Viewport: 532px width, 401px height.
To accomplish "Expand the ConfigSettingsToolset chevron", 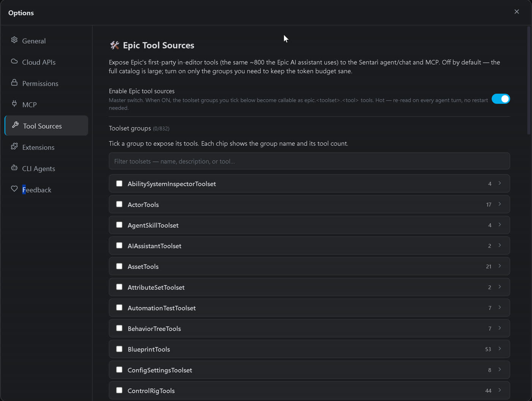I will click(500, 369).
